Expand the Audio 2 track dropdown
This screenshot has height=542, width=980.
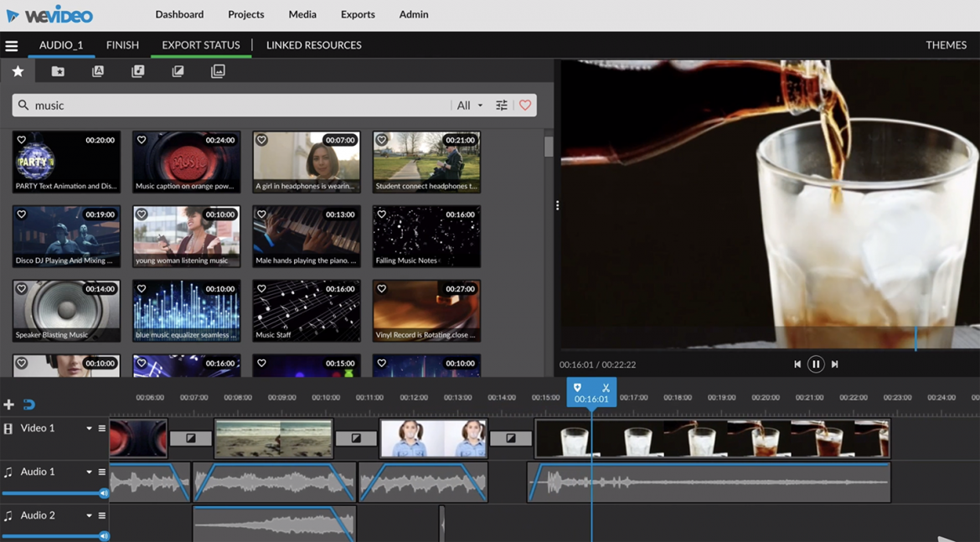88,515
